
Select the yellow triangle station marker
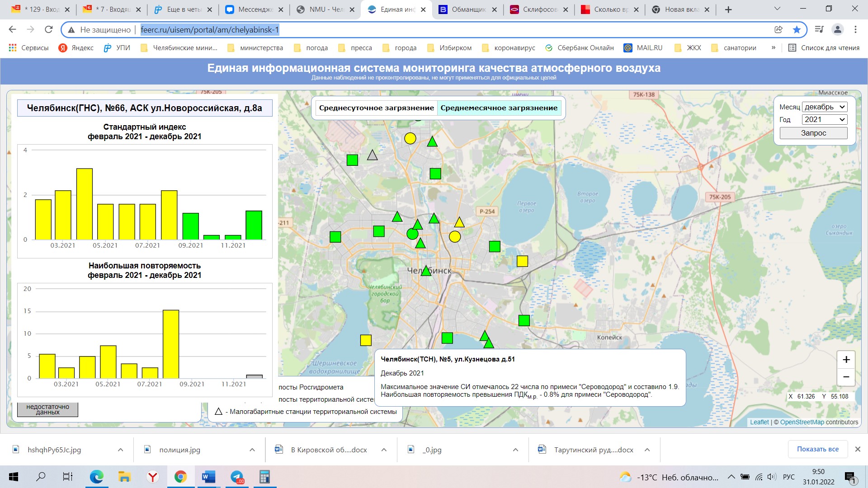pyautogui.click(x=459, y=222)
